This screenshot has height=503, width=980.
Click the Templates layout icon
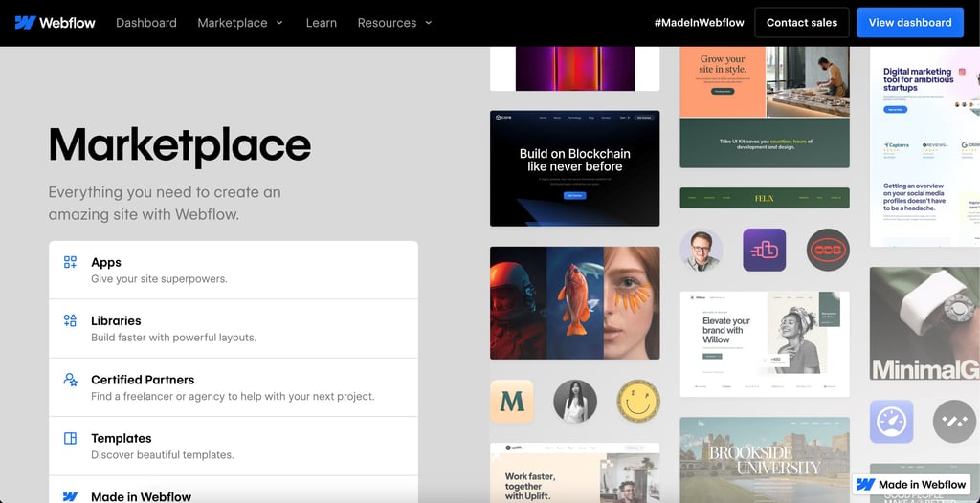pos(70,438)
